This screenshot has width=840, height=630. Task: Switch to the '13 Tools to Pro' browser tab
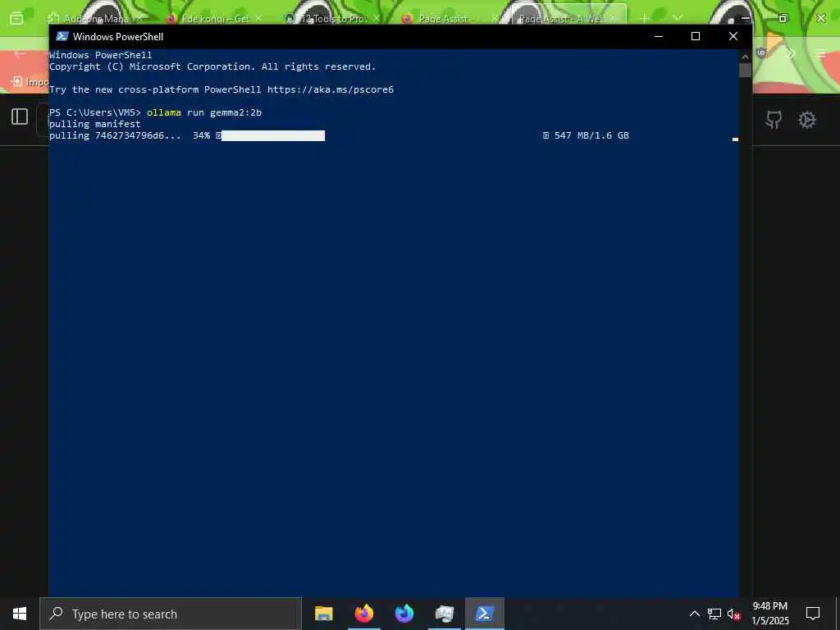coord(332,18)
